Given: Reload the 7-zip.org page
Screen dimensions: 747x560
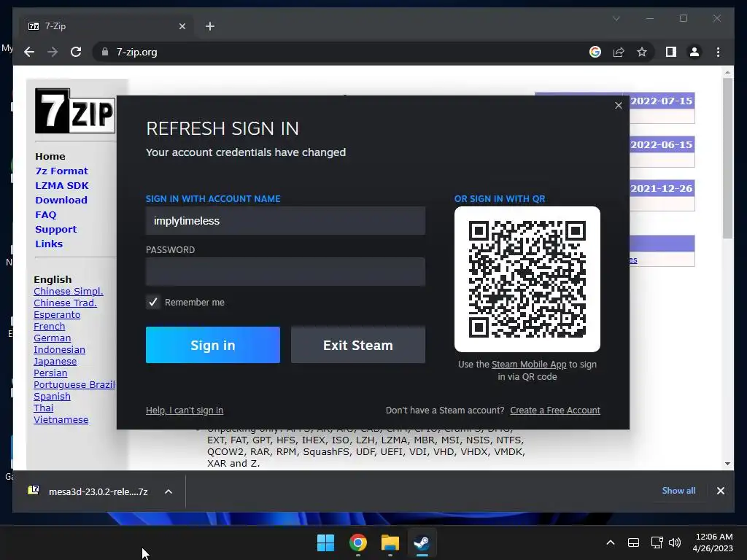Looking at the screenshot, I should tap(76, 52).
